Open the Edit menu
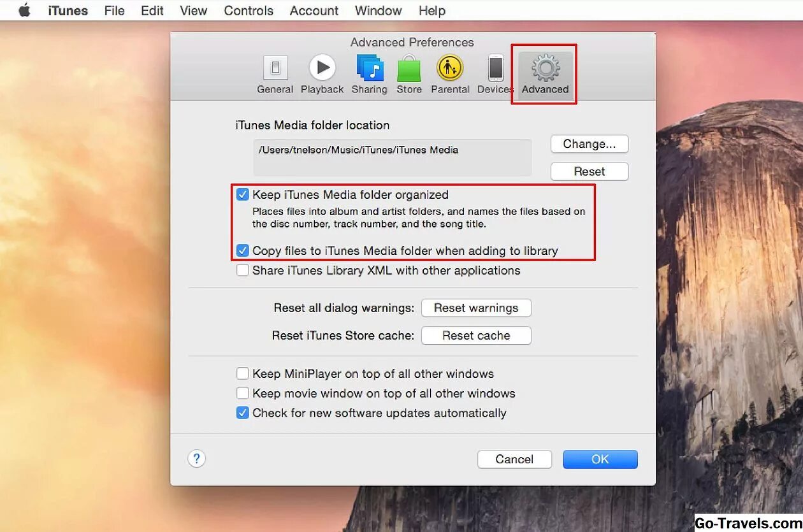This screenshot has height=532, width=803. [152, 11]
